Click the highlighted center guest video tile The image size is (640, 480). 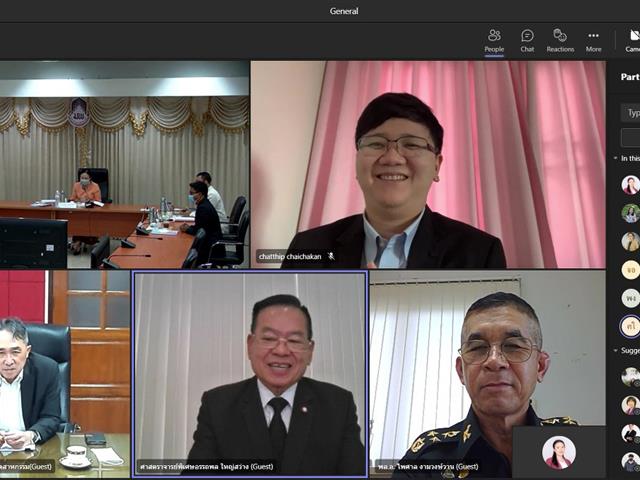coord(250,374)
